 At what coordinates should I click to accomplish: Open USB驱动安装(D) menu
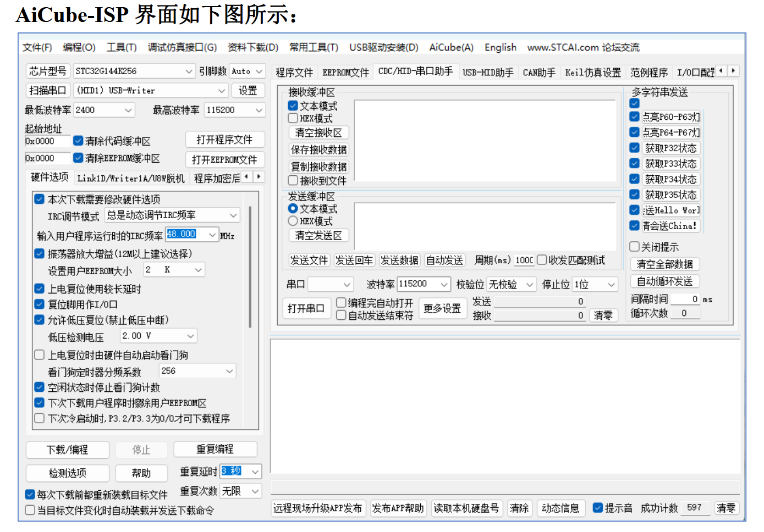coord(384,47)
